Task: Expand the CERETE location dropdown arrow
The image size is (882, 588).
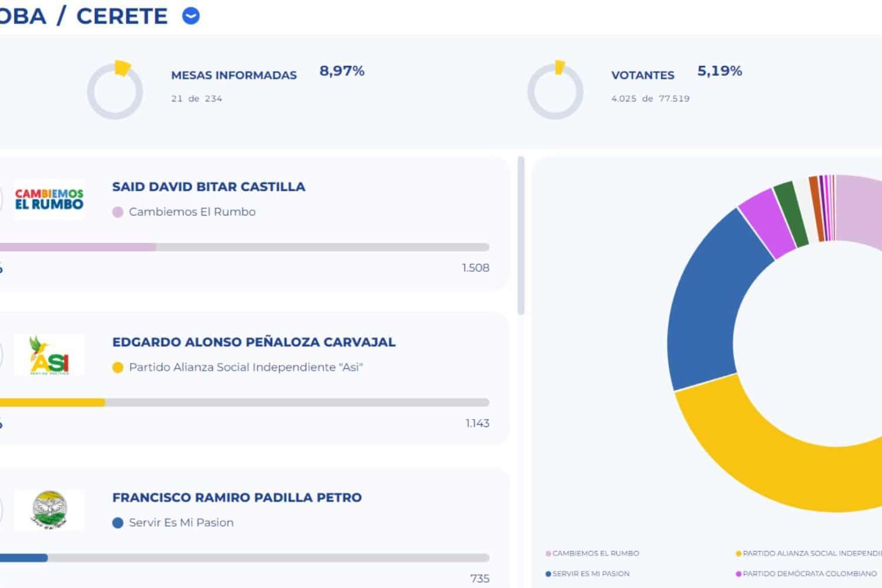Action: click(x=191, y=16)
